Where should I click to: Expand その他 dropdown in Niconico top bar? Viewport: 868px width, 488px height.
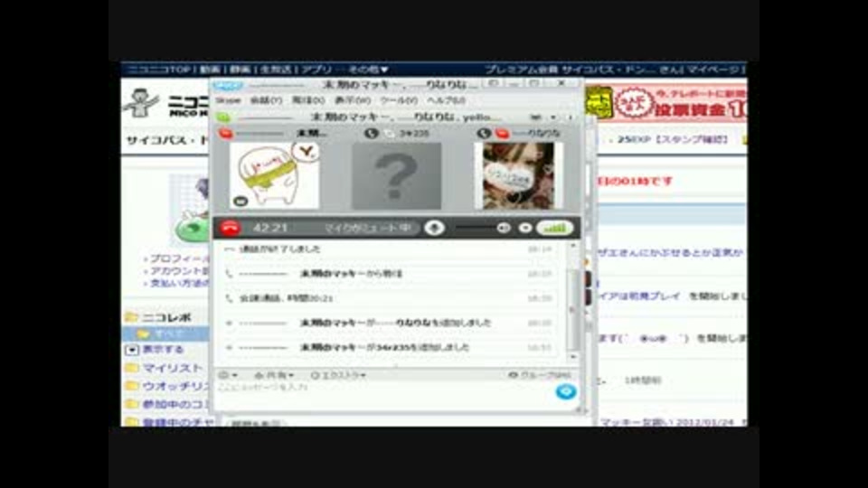click(x=368, y=70)
